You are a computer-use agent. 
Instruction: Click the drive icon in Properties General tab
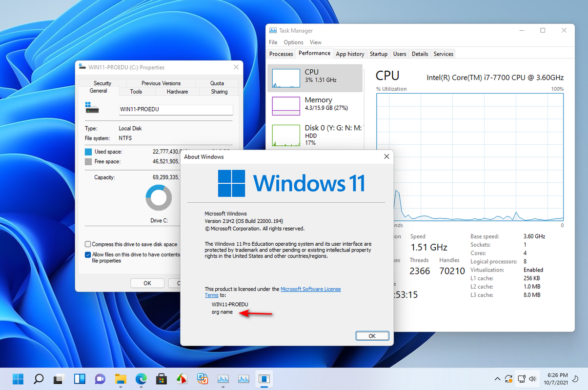(91, 108)
